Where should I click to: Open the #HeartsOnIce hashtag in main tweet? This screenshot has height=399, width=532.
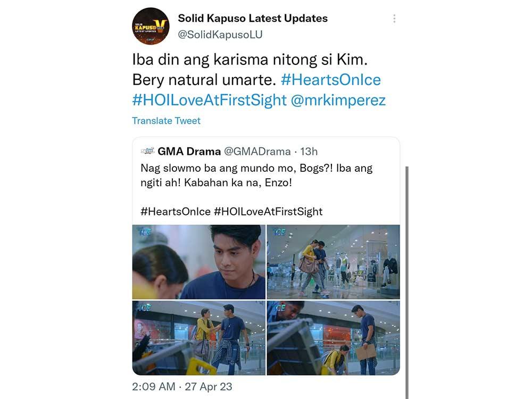[x=330, y=80]
